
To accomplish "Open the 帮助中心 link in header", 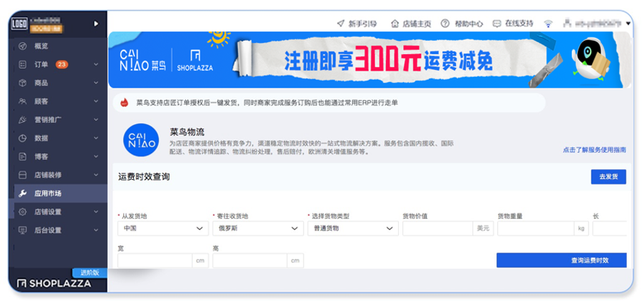I will [x=469, y=24].
